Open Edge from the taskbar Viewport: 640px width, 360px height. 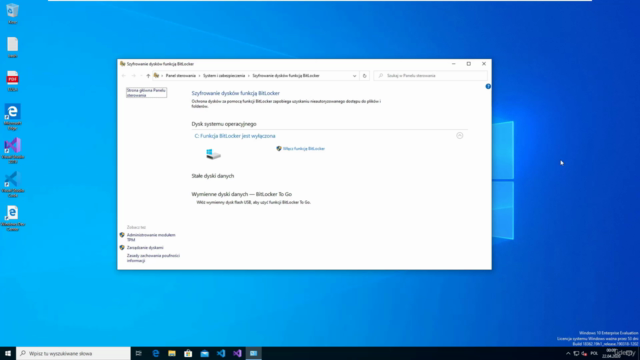156,353
